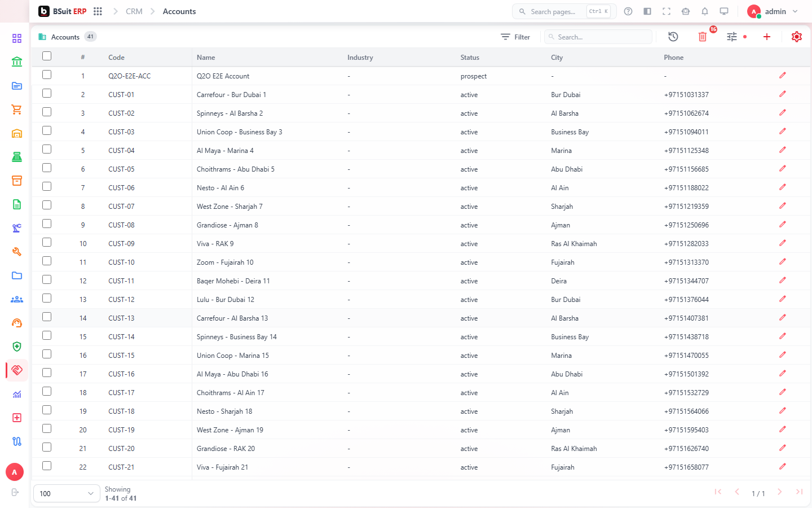Open the Filter panel

point(515,37)
